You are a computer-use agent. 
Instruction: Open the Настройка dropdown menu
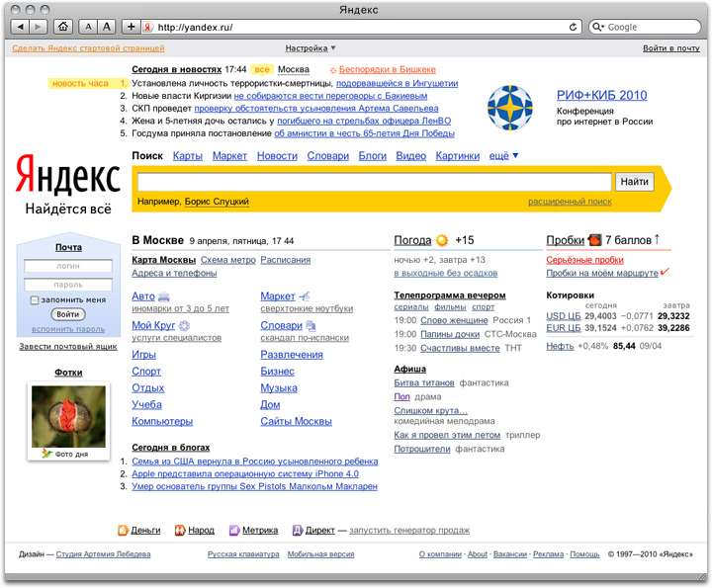point(311,47)
